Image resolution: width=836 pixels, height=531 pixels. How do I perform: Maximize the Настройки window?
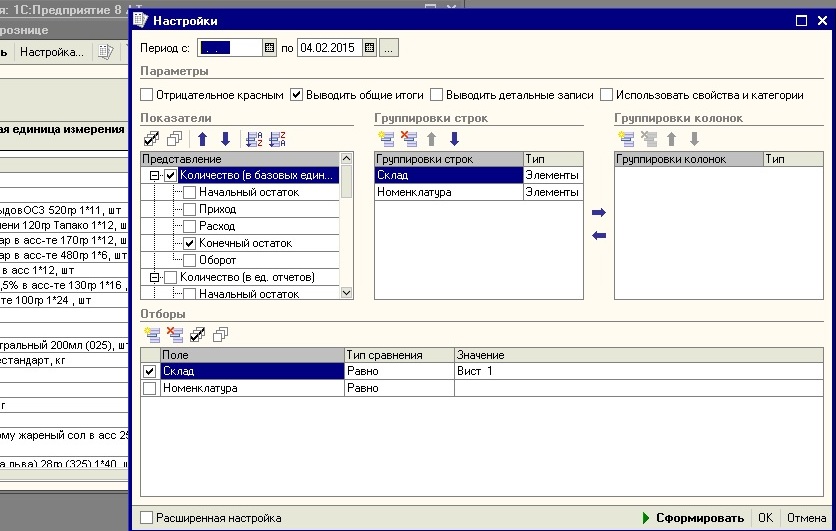pos(801,21)
